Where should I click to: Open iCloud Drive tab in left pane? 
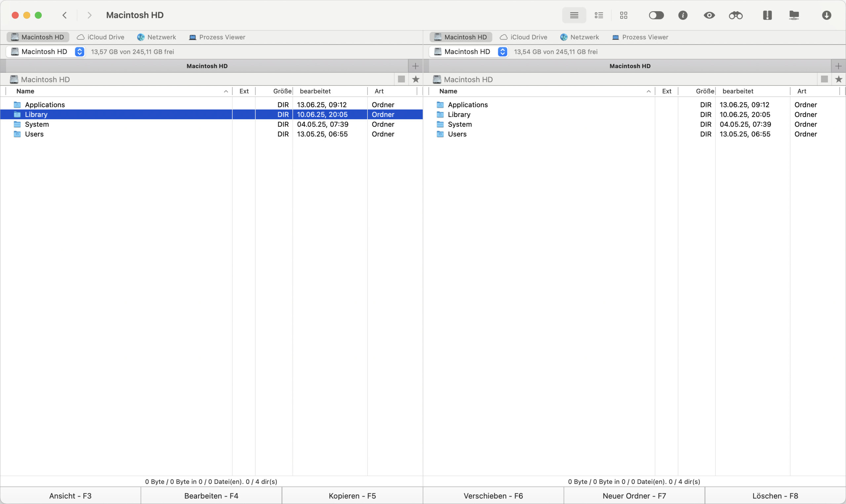pyautogui.click(x=100, y=37)
